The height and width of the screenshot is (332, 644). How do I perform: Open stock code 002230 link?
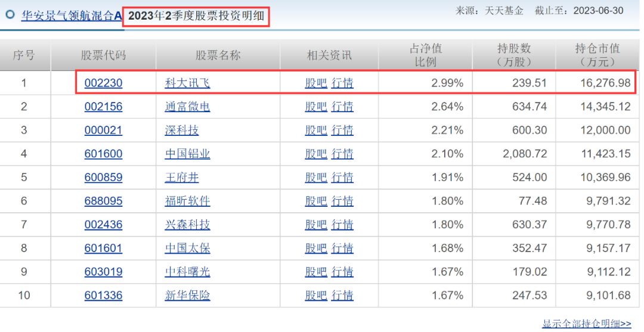[x=104, y=83]
